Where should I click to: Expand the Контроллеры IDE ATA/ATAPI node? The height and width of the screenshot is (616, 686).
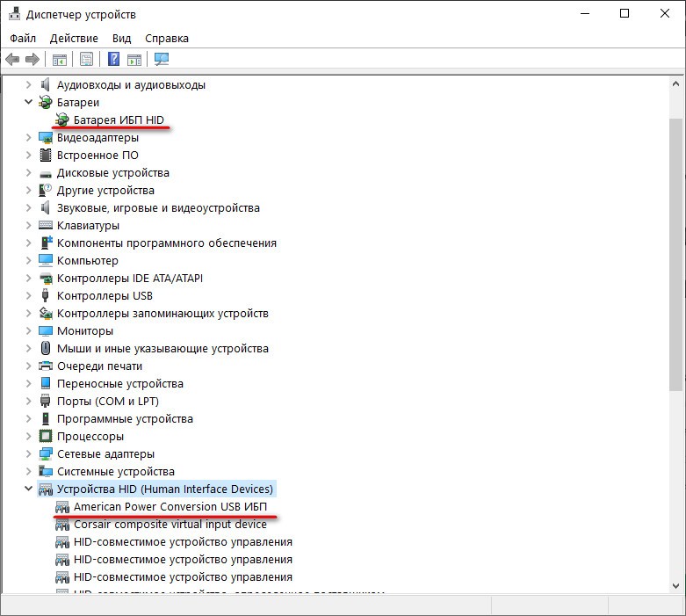click(x=28, y=278)
